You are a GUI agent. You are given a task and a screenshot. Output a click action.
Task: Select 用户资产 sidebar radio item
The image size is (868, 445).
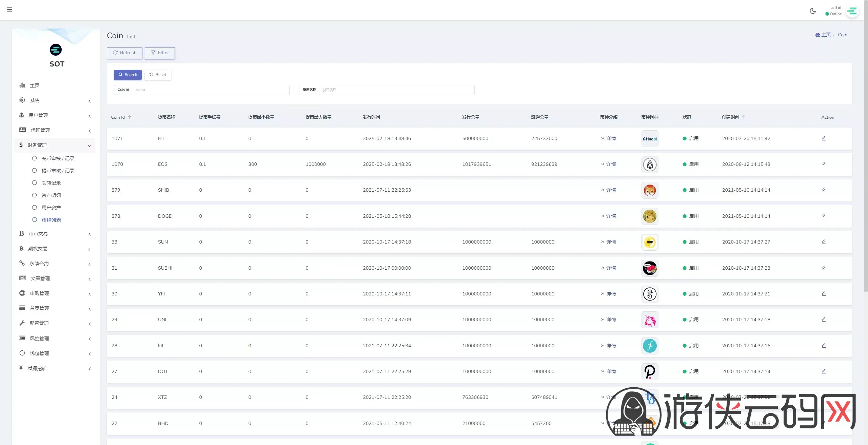[51, 208]
